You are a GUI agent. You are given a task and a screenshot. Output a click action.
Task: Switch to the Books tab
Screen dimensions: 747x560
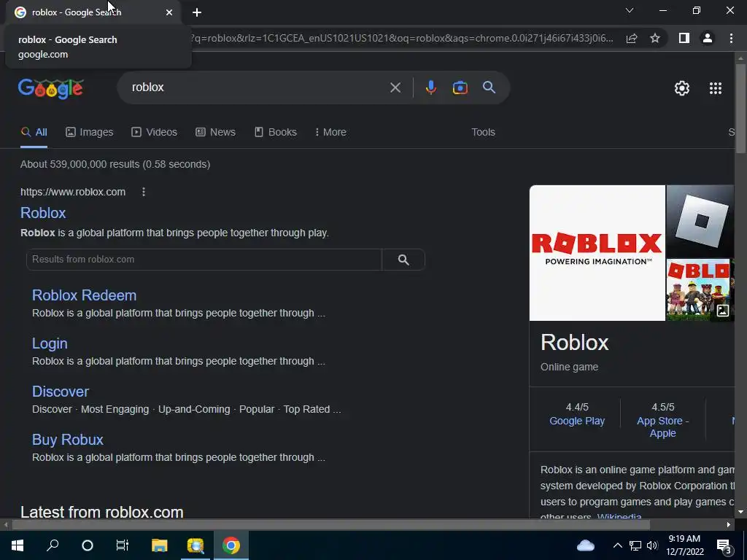pos(276,133)
